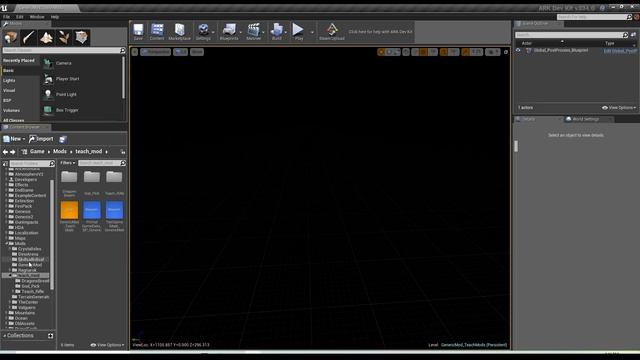
Task: Select the Landscape mode icon
Action: [x=46, y=38]
